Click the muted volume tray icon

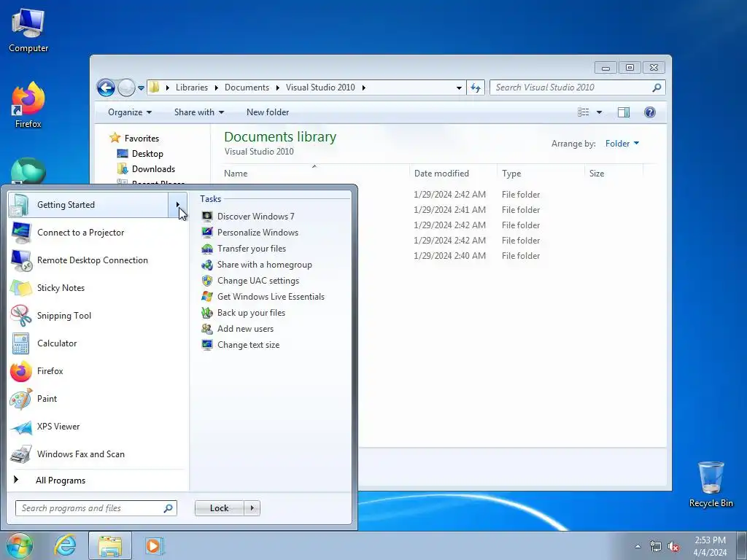[x=673, y=547]
